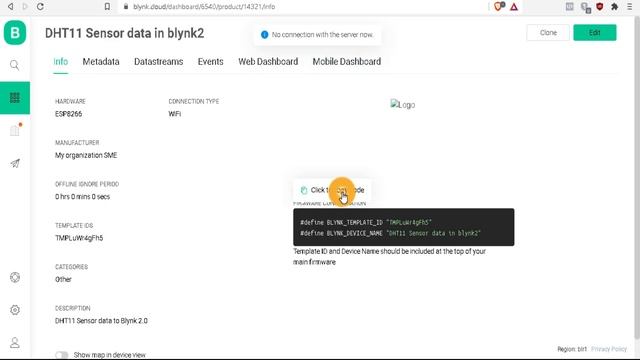Click the translate extension icon
The height and width of the screenshot is (360, 640).
[586, 7]
